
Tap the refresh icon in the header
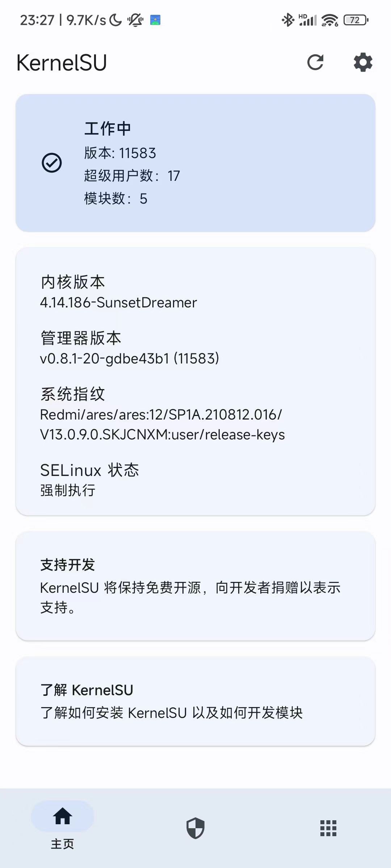click(315, 62)
